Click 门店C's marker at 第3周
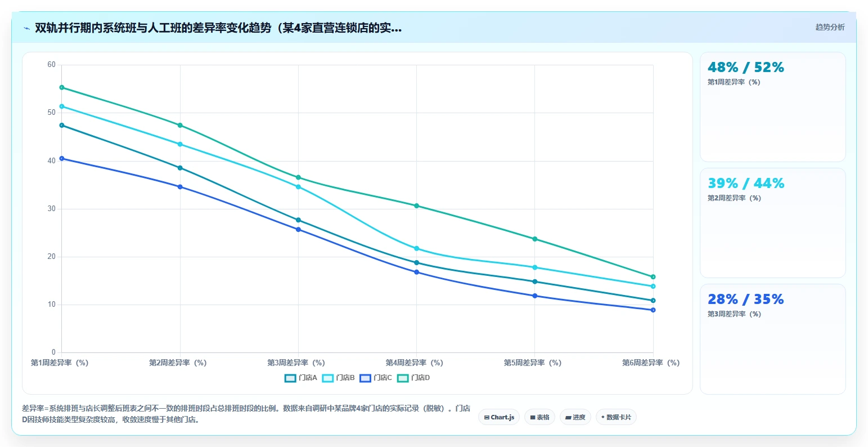This screenshot has width=868, height=447. [298, 229]
